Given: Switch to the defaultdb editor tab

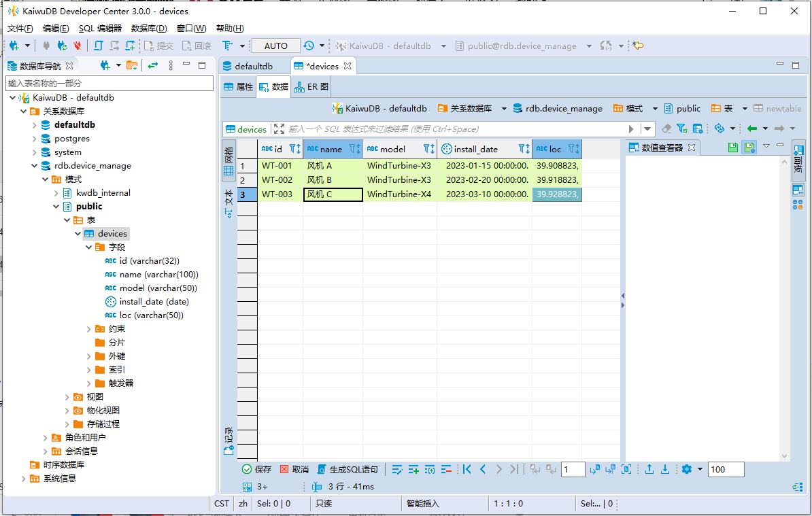Looking at the screenshot, I should [x=254, y=66].
